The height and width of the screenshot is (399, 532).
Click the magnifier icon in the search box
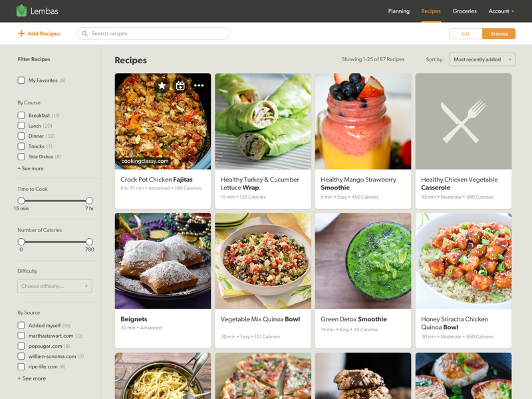click(85, 33)
